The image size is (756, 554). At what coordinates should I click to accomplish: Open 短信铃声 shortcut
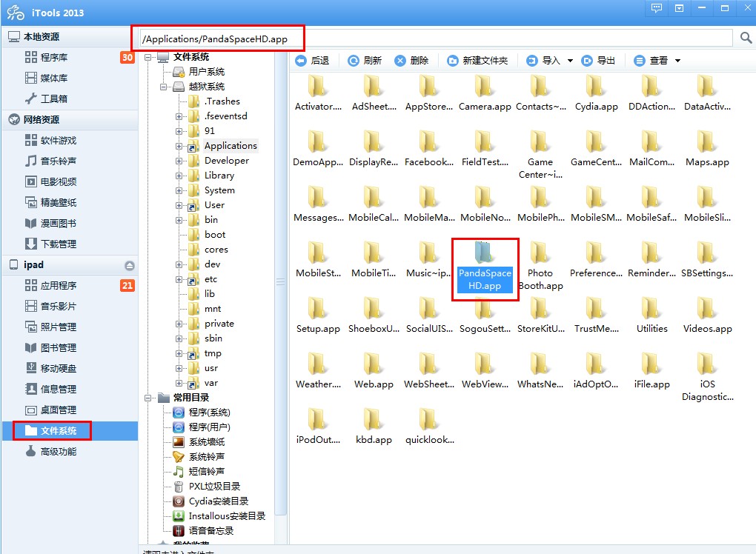(206, 472)
